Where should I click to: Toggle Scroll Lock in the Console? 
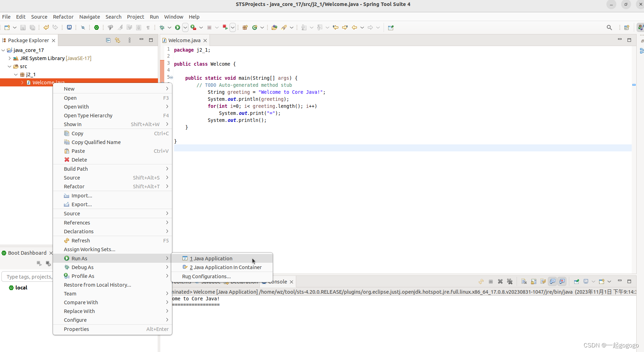tap(533, 281)
